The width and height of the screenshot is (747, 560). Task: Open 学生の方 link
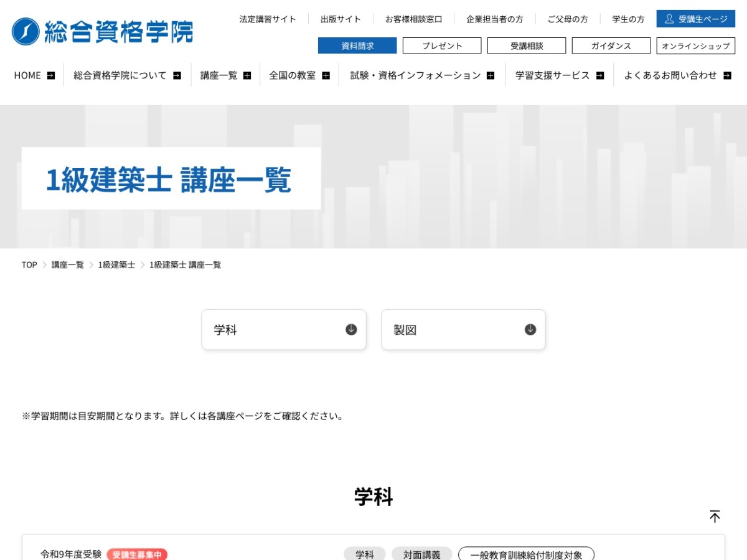point(628,19)
